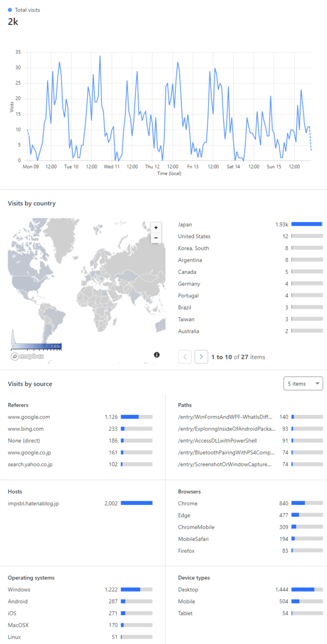
Task: Toggle the Total visits legend dot
Action: click(10, 10)
